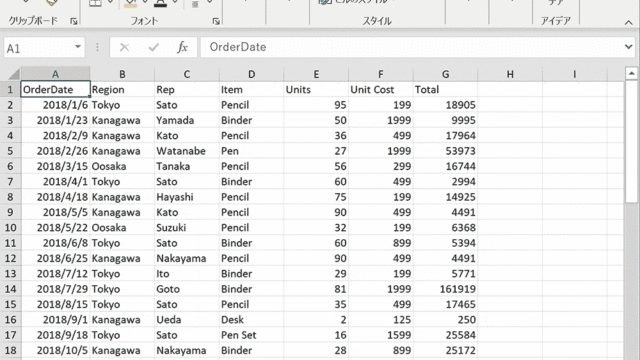Select column A header
The height and width of the screenshot is (360, 640).
pyautogui.click(x=56, y=74)
